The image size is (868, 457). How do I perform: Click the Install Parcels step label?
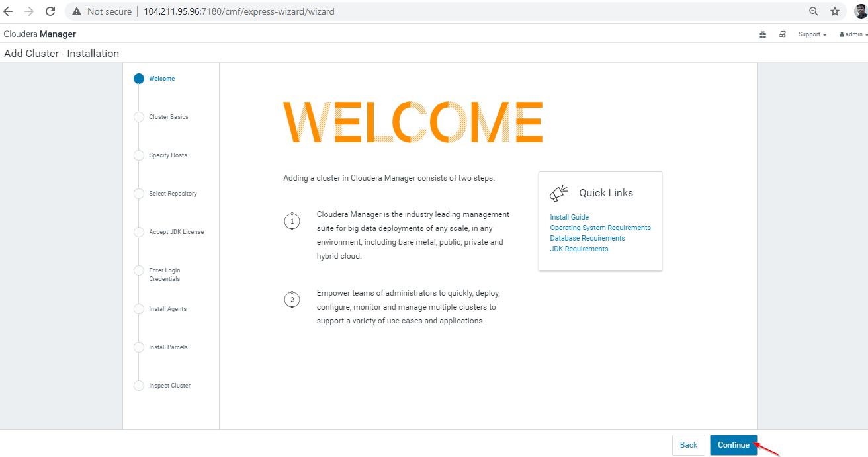(x=169, y=347)
